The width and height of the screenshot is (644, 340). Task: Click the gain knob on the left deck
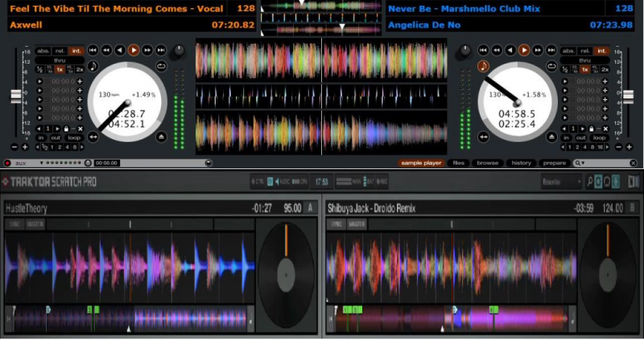click(178, 52)
